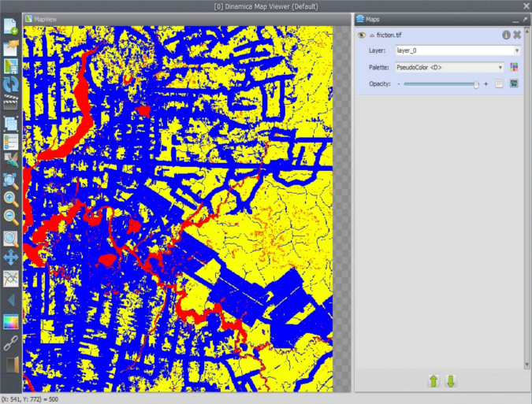Show friction.tif map info icon
This screenshot has width=532, height=404.
click(506, 35)
